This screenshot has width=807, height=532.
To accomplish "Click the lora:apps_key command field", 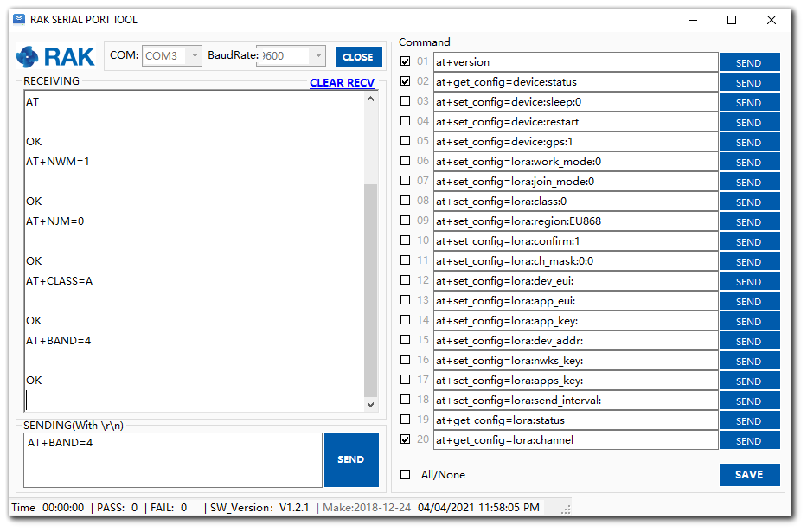I will point(576,381).
